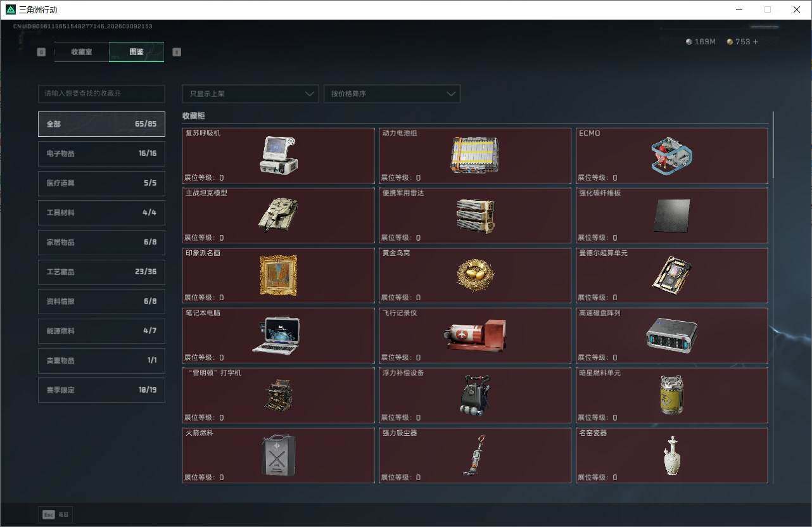Image resolution: width=812 pixels, height=527 pixels.
Task: Select the 图鉴 tab
Action: coord(136,52)
